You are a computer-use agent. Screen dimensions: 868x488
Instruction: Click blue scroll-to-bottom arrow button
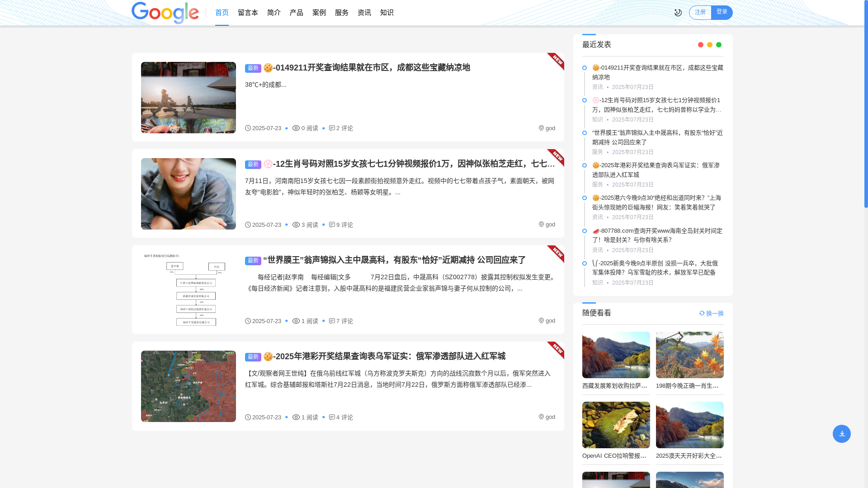coord(842,434)
